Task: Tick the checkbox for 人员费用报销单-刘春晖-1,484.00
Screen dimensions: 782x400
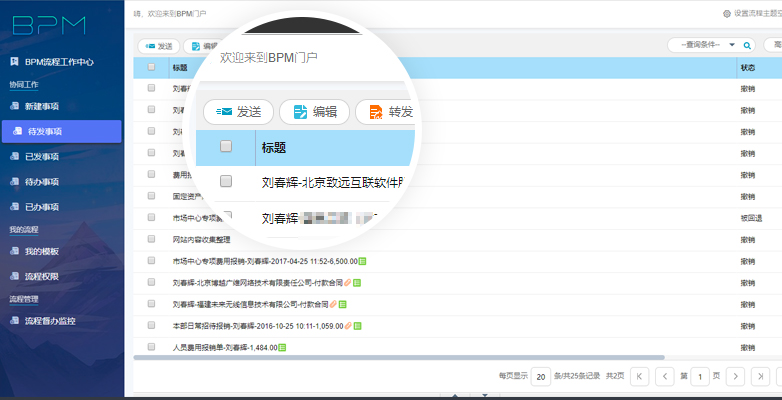Action: (151, 347)
